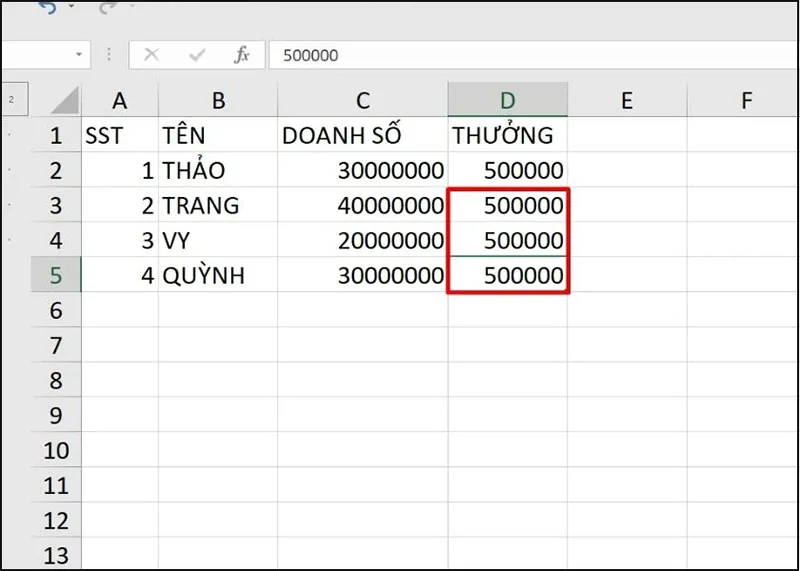Click THẢO's bonus cell 500000
Image resolution: width=800 pixels, height=571 pixels.
click(x=508, y=170)
